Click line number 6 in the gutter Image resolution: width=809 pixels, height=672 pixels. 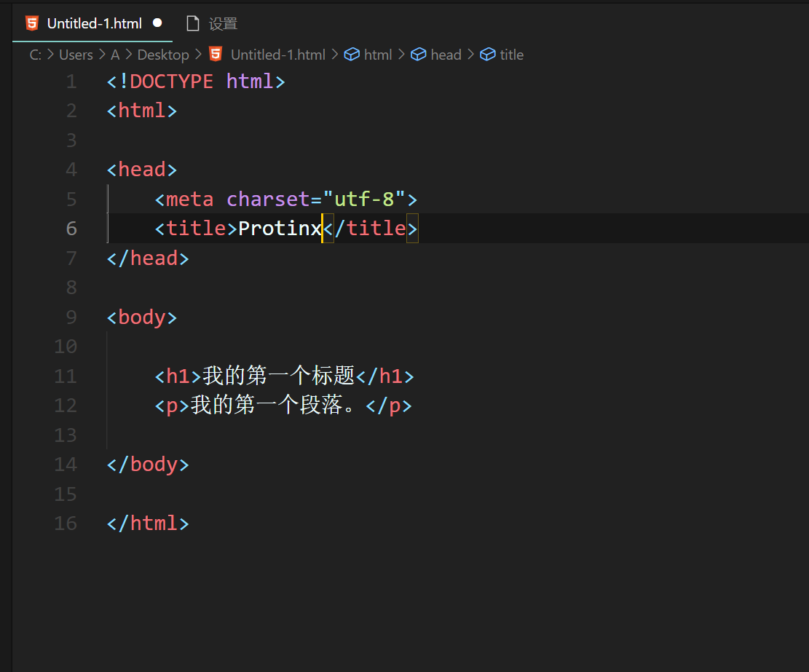tap(71, 228)
